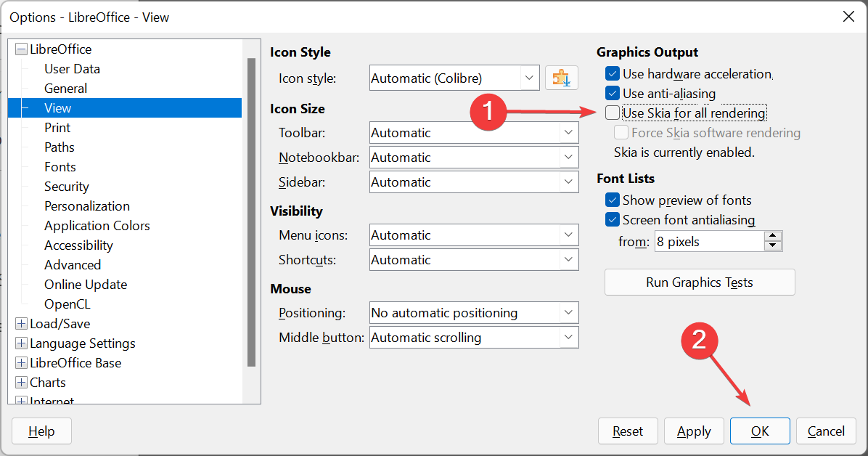Screen dimensions: 868x456
Task: Click the Run Graphics Tests button
Action: click(699, 282)
